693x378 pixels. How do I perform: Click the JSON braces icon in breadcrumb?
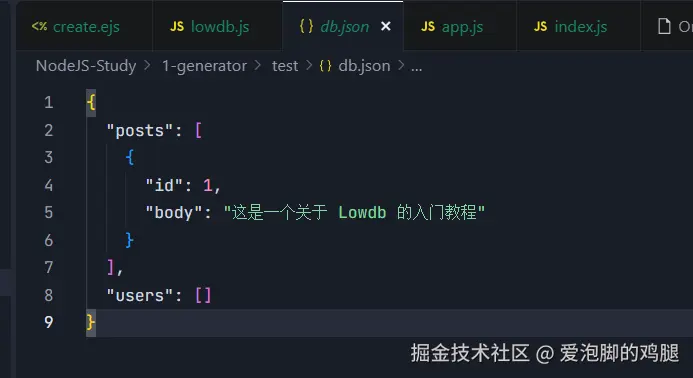pyautogui.click(x=325, y=66)
